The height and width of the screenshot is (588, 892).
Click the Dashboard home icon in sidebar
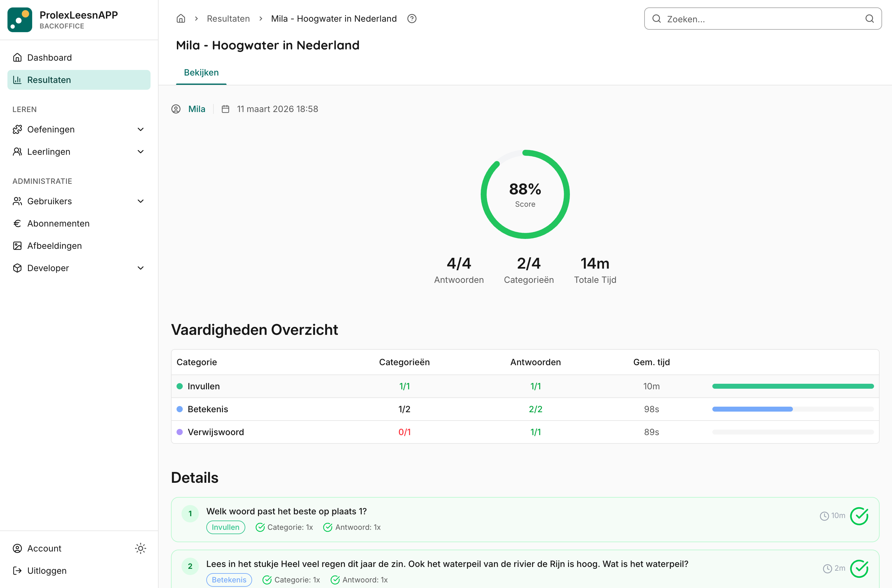click(17, 57)
